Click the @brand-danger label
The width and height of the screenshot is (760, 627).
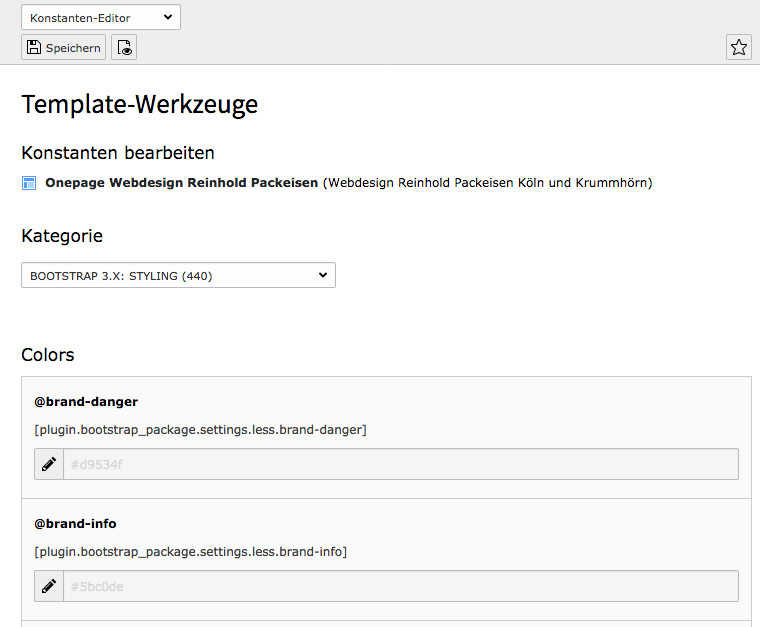pos(86,401)
